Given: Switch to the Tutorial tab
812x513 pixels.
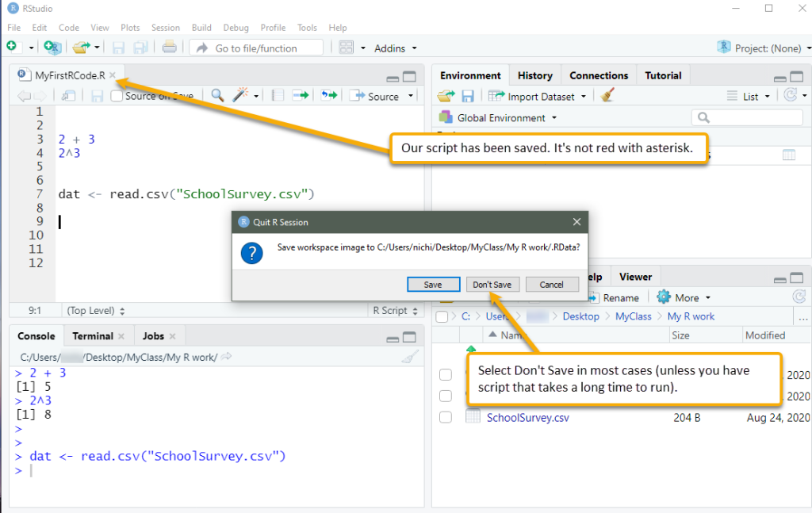Looking at the screenshot, I should [663, 75].
